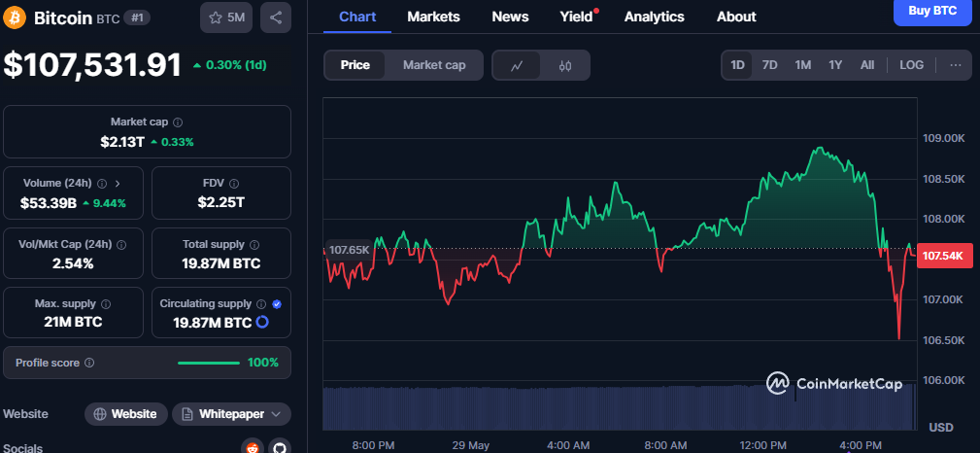Click the Buy BTC button
Image resolution: width=980 pixels, height=453 pixels.
[x=932, y=12]
